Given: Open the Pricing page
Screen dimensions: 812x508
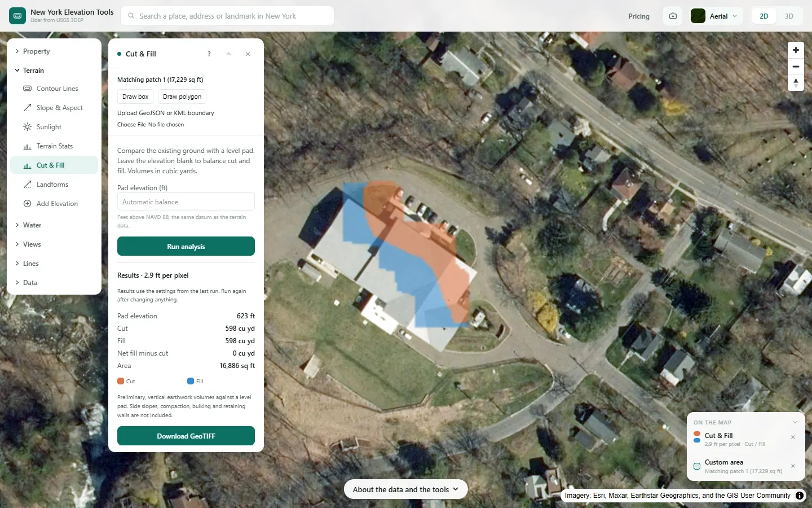Looking at the screenshot, I should click(x=639, y=16).
